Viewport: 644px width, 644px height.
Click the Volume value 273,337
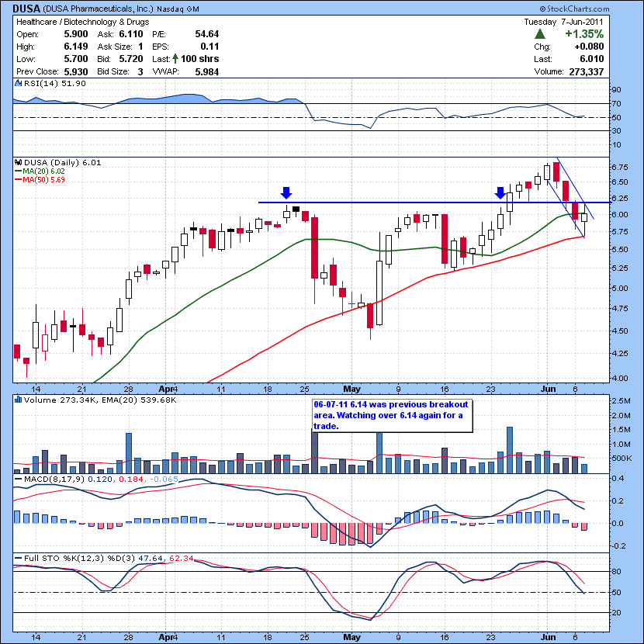[587, 72]
